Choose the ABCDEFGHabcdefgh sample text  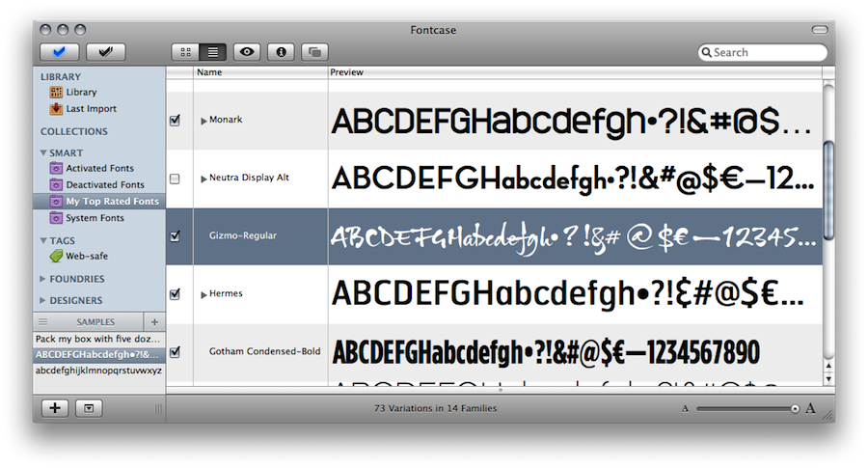[99, 354]
